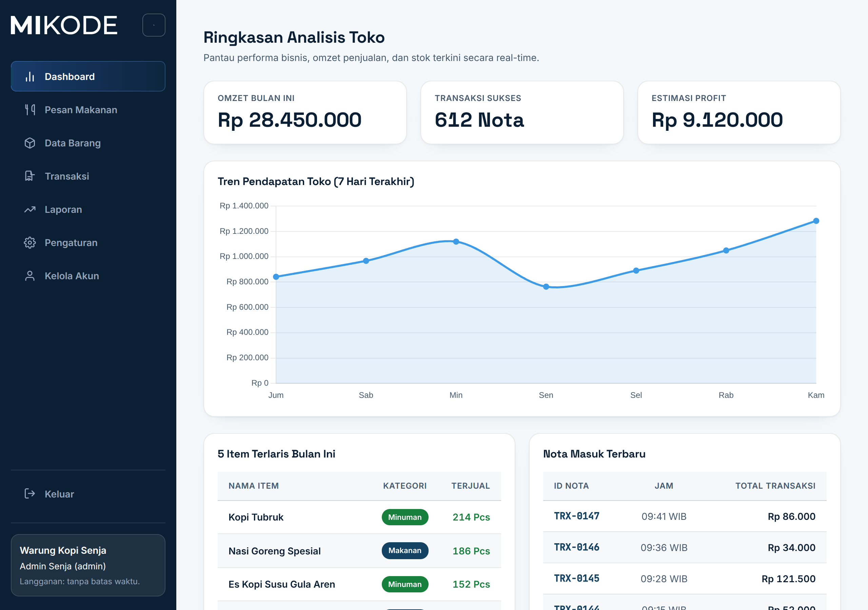Click the Kelola Akun user icon
Screen dimensions: 868x610
coord(30,276)
